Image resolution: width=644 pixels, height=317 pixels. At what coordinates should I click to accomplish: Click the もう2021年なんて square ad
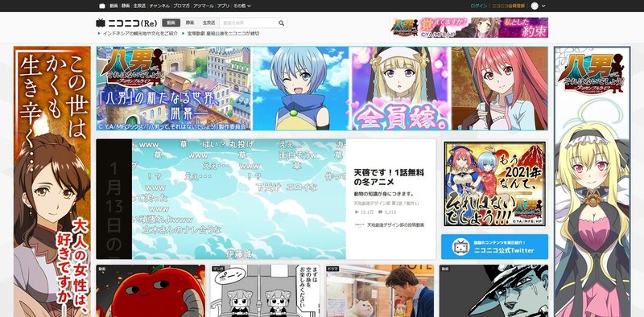click(x=494, y=184)
